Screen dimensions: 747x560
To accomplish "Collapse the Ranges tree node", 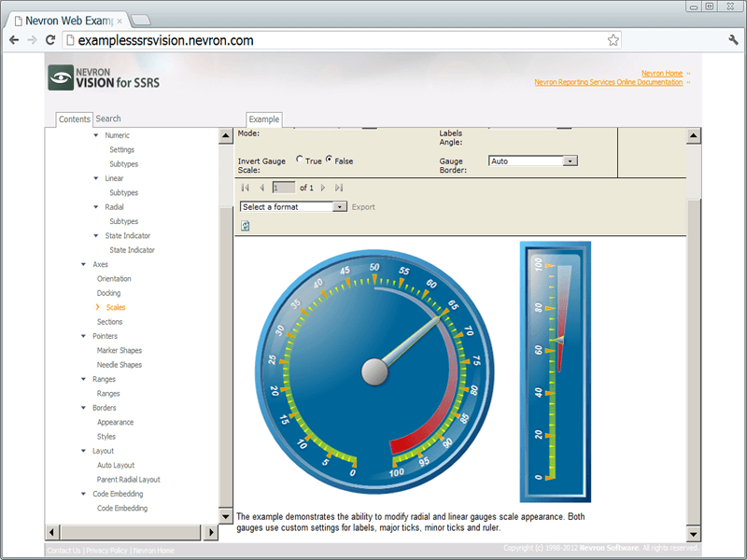I will (83, 379).
